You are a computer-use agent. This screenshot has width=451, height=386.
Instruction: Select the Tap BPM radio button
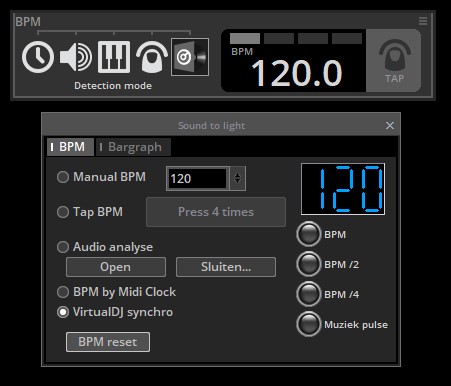pos(63,212)
